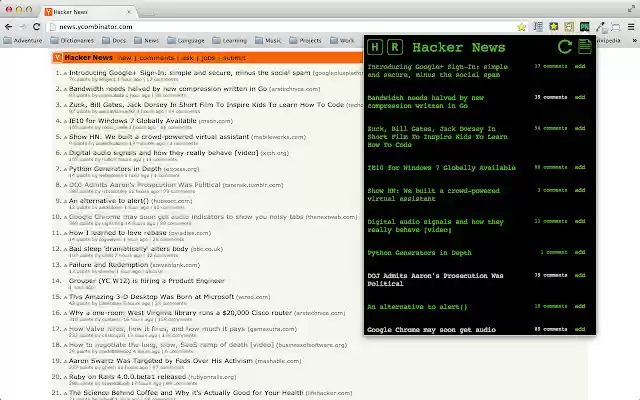Open the wikipedia bookmark
Screen dimensions: 640x400
click(x=609, y=40)
